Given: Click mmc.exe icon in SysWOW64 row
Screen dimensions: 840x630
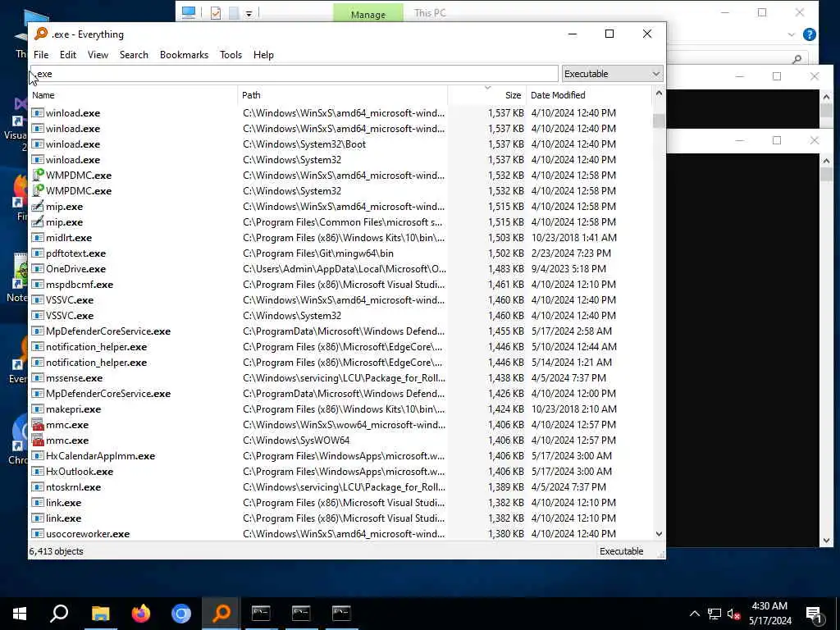Looking at the screenshot, I should (38, 441).
